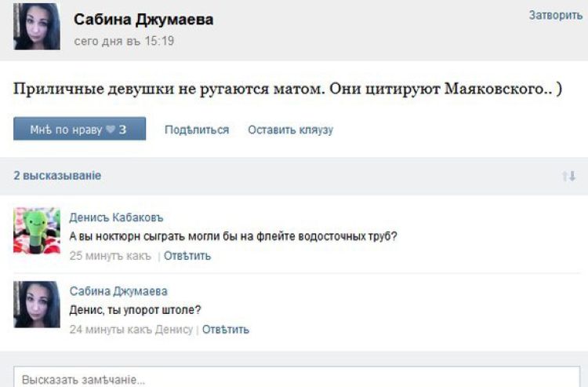Viewport: 588px width, 387px height.
Task: Click the "24 минуты какъ" comment timestamp
Action: (x=109, y=329)
